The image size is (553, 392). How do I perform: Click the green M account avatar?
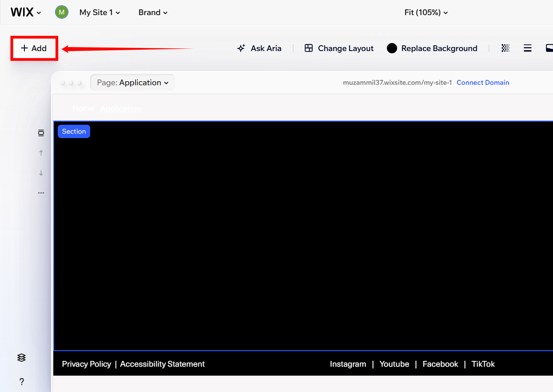pyautogui.click(x=62, y=12)
